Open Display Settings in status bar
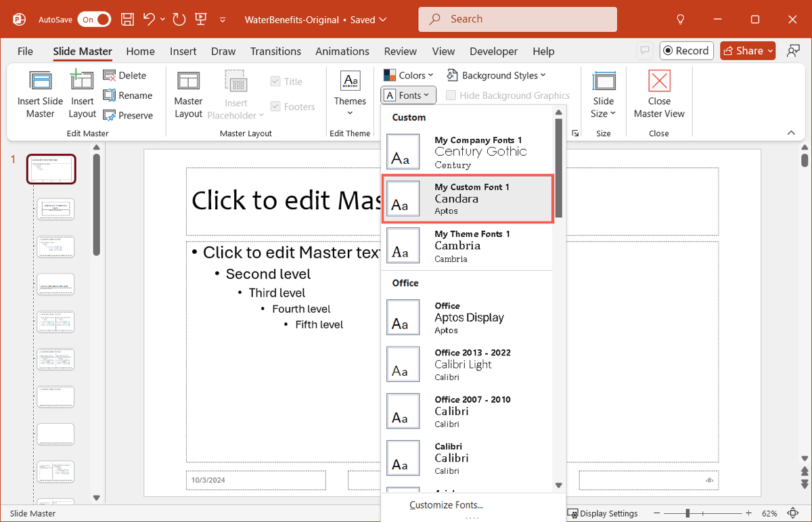Image resolution: width=812 pixels, height=522 pixels. (602, 513)
